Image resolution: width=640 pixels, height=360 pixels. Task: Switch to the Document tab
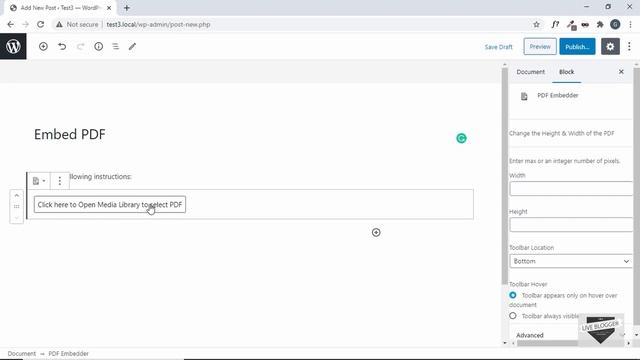point(530,72)
